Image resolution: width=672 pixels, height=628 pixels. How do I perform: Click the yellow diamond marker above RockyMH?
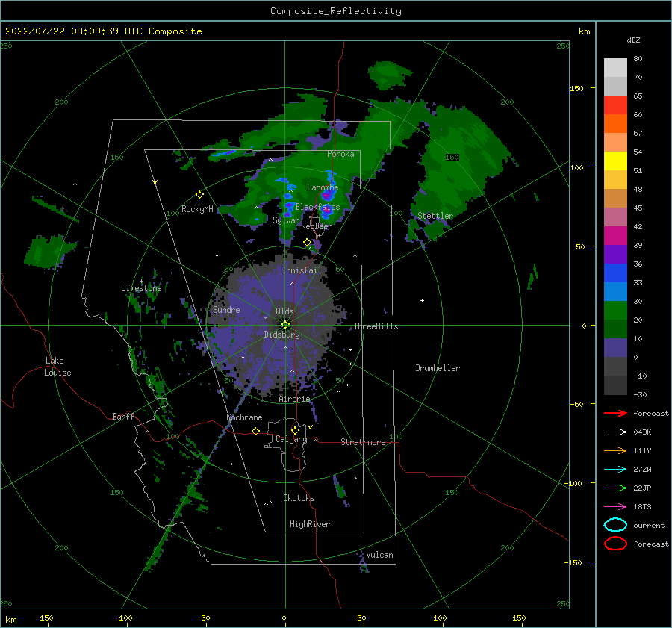tap(199, 195)
